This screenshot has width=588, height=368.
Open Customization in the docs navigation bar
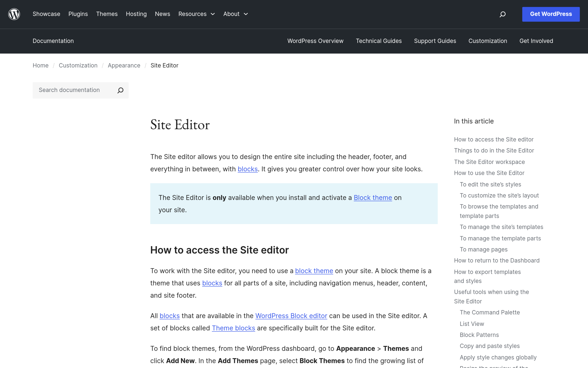pyautogui.click(x=488, y=41)
